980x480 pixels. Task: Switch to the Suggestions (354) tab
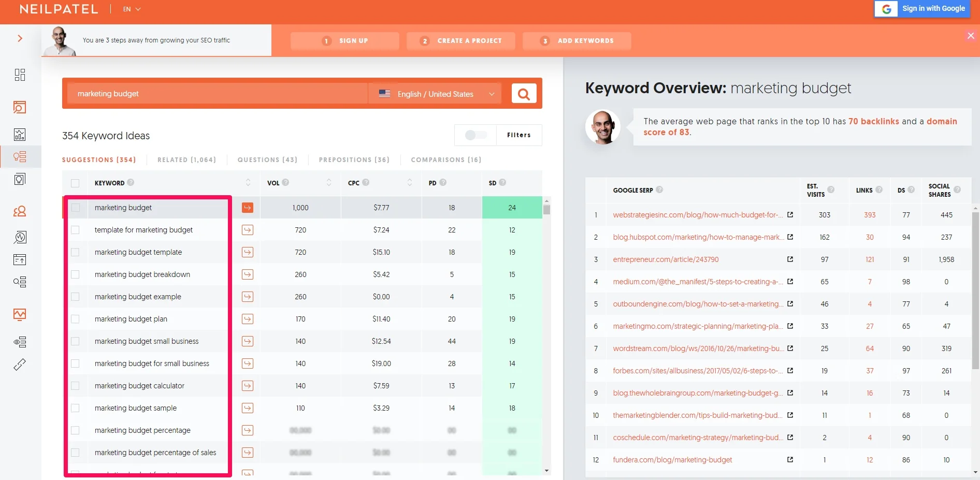(99, 159)
